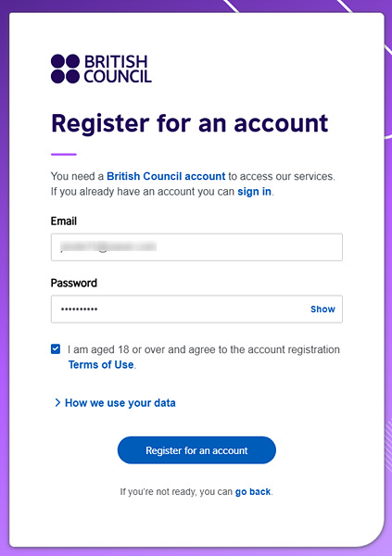Submit with Register for an account button
The image size is (392, 556).
[196, 450]
